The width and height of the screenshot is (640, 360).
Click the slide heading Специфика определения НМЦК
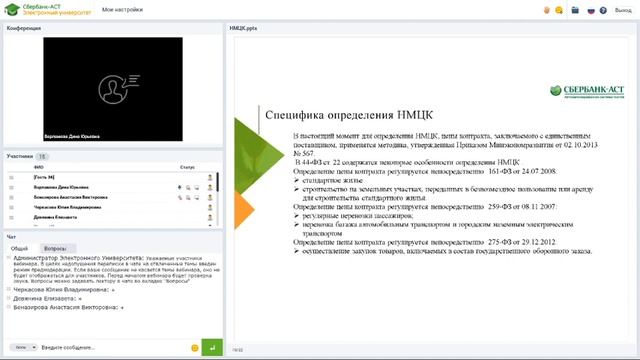coord(349,115)
